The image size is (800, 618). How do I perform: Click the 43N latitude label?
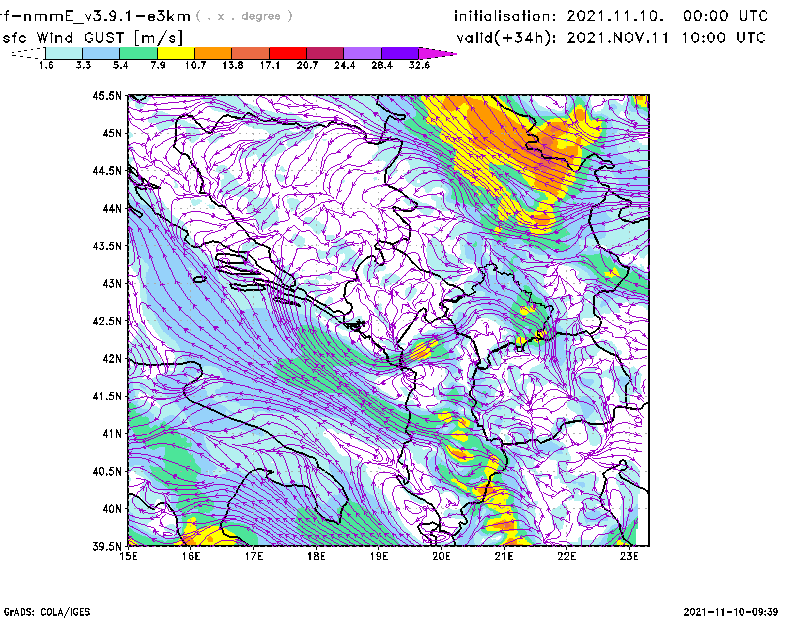tap(112, 283)
